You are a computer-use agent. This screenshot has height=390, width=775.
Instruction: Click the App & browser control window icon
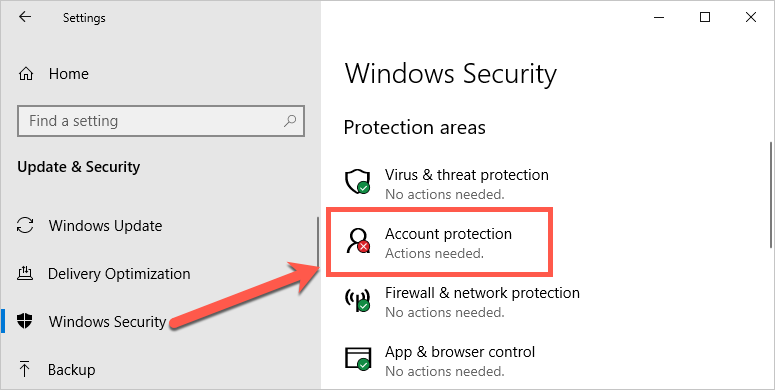click(x=358, y=358)
